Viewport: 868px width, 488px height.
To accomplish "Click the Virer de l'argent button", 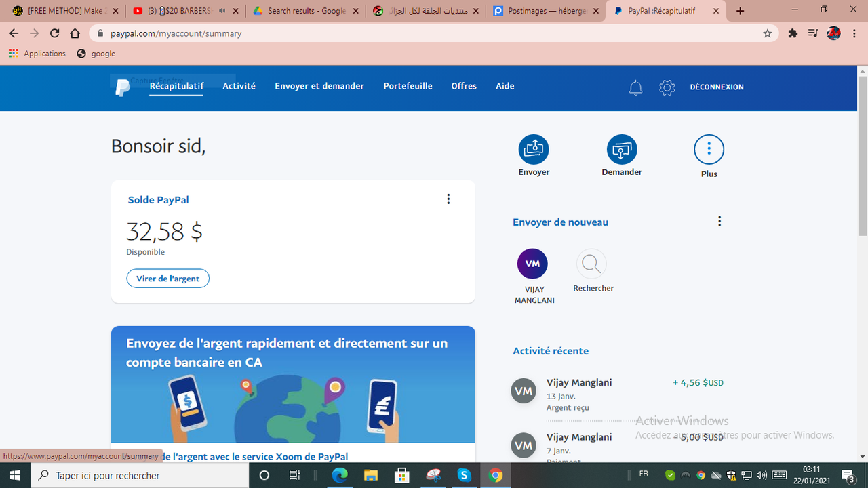I will click(167, 279).
